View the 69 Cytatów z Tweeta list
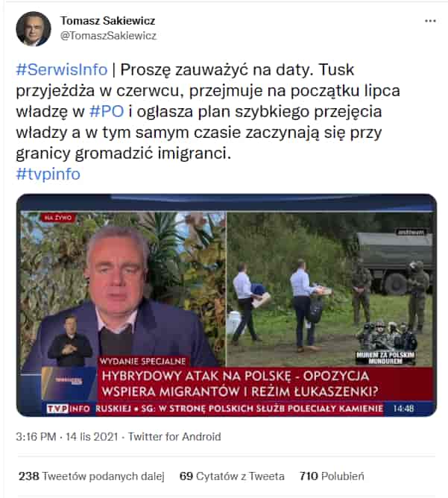This screenshot has height=498, width=448. coord(232,476)
